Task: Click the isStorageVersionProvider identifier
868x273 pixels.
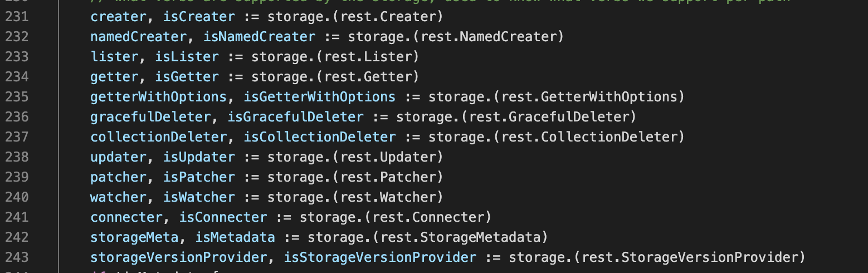Action: 380,257
